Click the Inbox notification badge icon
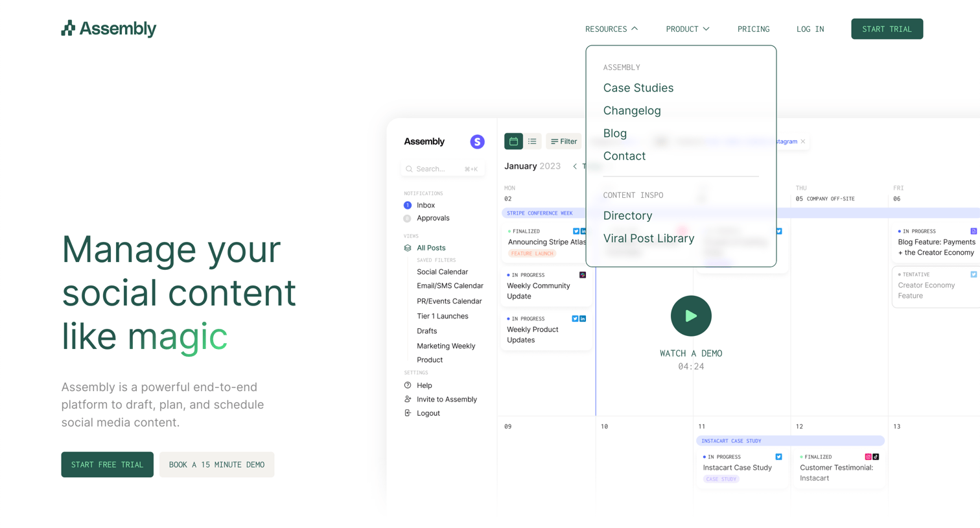 tap(408, 205)
